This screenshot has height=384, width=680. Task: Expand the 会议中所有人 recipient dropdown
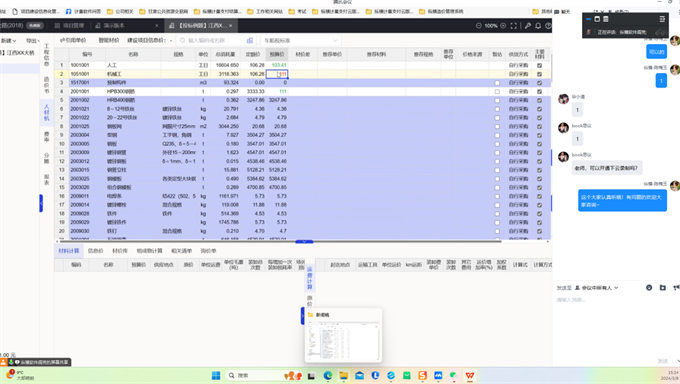point(597,288)
